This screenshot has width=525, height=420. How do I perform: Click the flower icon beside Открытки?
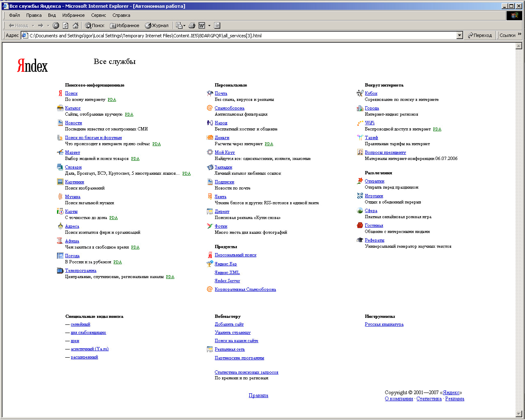(360, 181)
